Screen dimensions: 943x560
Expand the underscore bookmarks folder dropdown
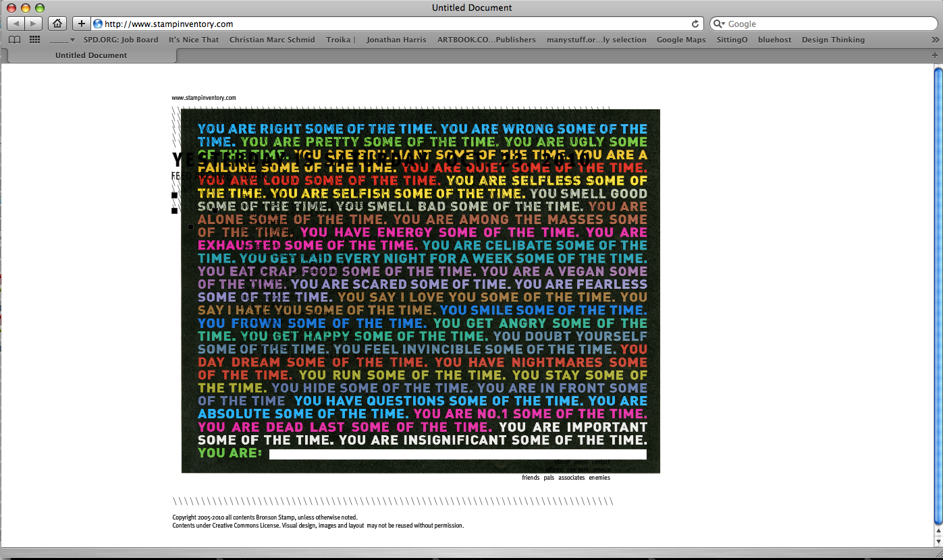(x=62, y=40)
